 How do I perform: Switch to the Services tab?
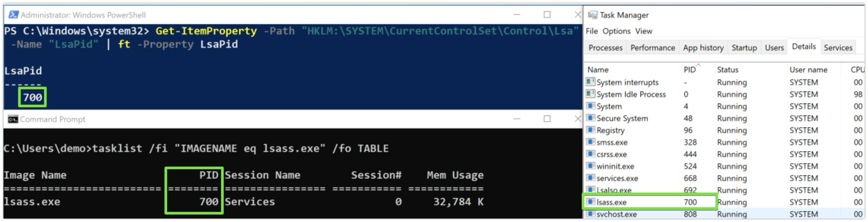click(838, 48)
